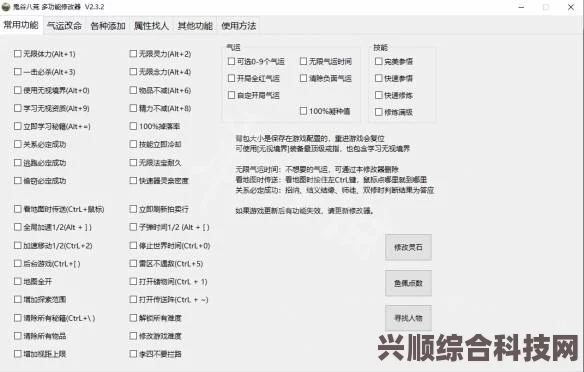Enable 无限气运时间 checkbox
This screenshot has width=584, height=372.
(303, 61)
